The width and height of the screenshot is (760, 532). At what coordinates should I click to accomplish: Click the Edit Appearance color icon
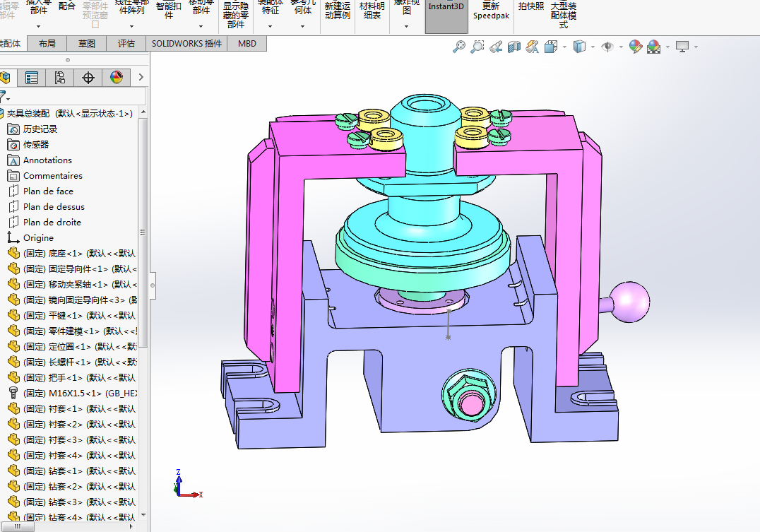(636, 47)
